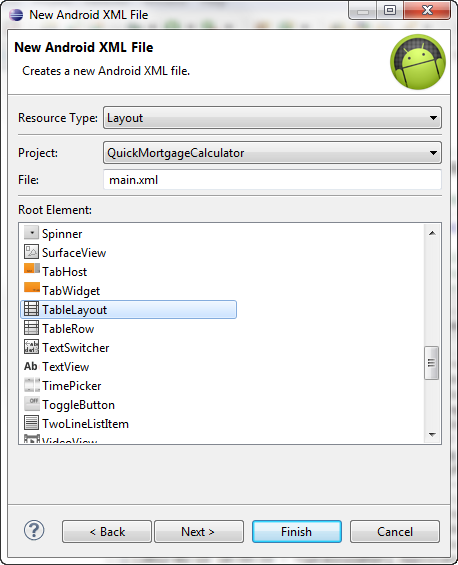
Task: Pick TimePicker in the element list
Action: 72,386
